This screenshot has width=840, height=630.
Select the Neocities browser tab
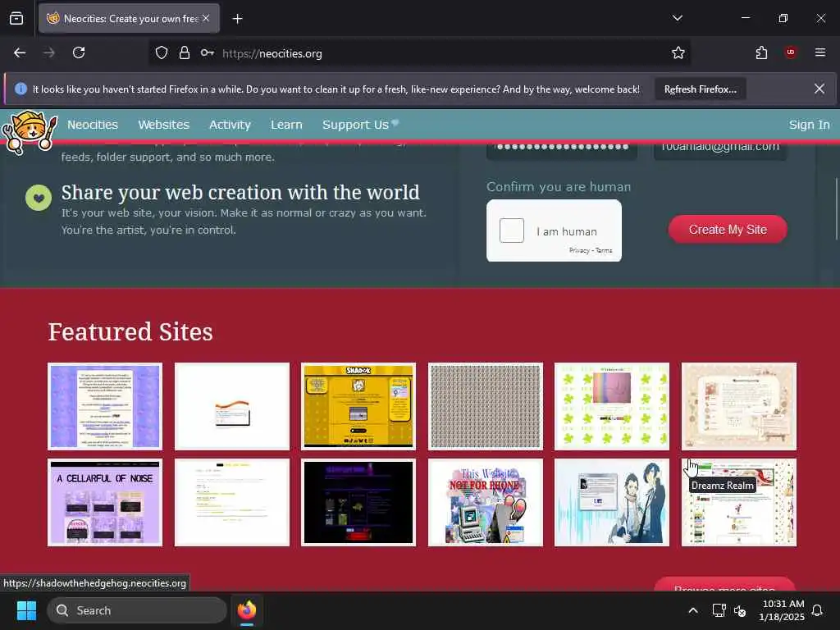tap(129, 18)
